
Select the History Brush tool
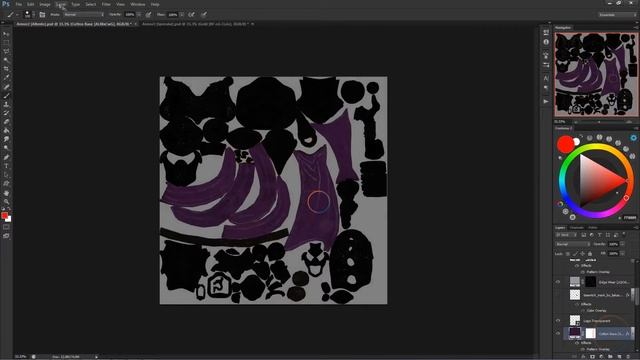coord(6,113)
